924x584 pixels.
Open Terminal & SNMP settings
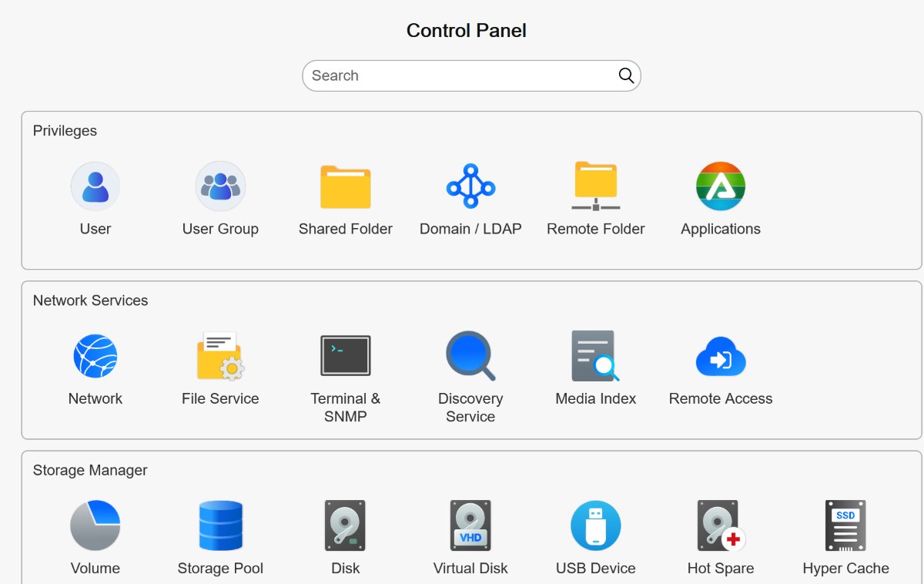[x=346, y=356]
